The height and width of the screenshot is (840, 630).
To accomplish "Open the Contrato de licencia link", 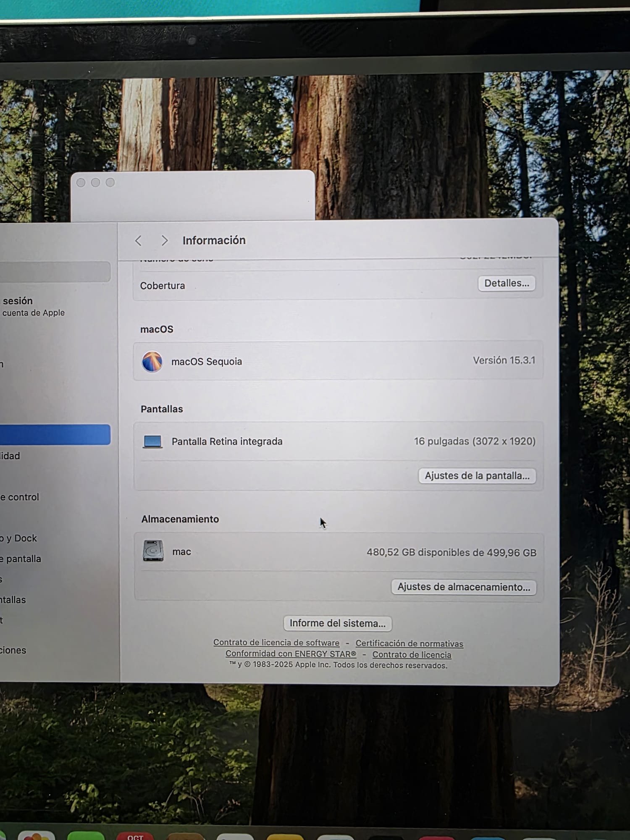I will pyautogui.click(x=412, y=655).
